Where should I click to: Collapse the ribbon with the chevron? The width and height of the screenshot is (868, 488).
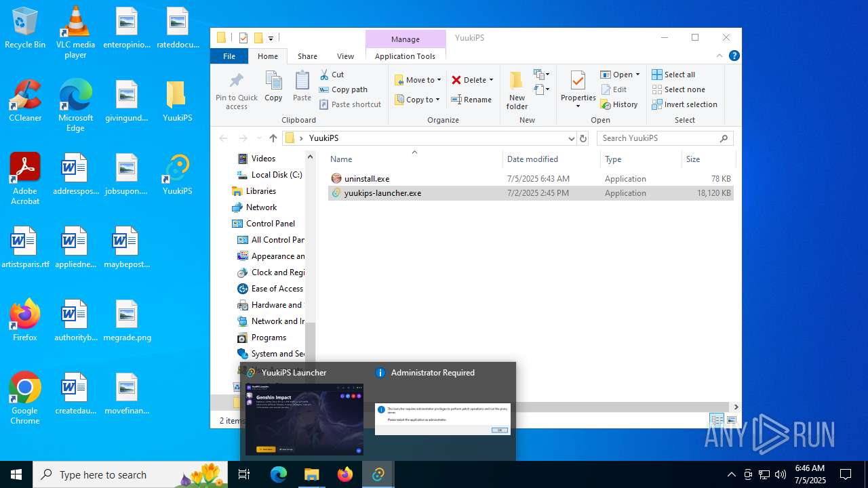click(x=719, y=56)
